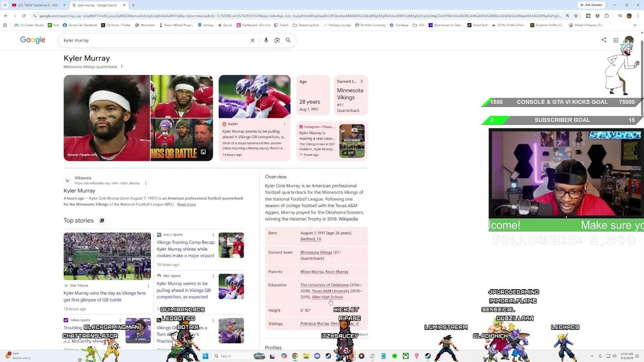Open the Instagram video thumbnail 1:17
644x362 pixels.
point(352,141)
